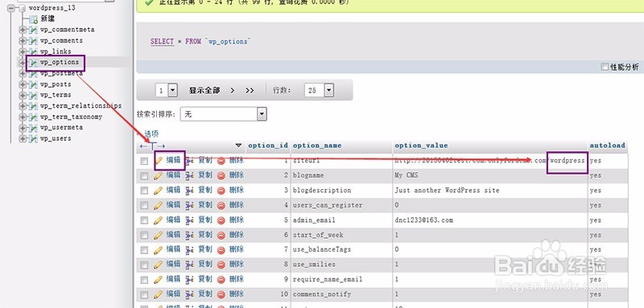Viewport: 644px width, 308px height.
Task: Click the wp_users table icon in sidebar
Action: (x=33, y=138)
